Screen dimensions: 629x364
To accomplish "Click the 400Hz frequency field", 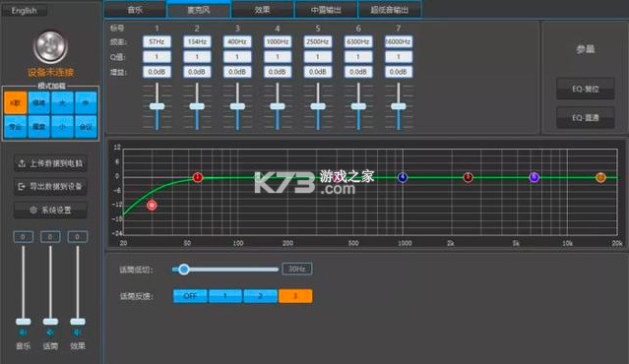I will coord(237,41).
